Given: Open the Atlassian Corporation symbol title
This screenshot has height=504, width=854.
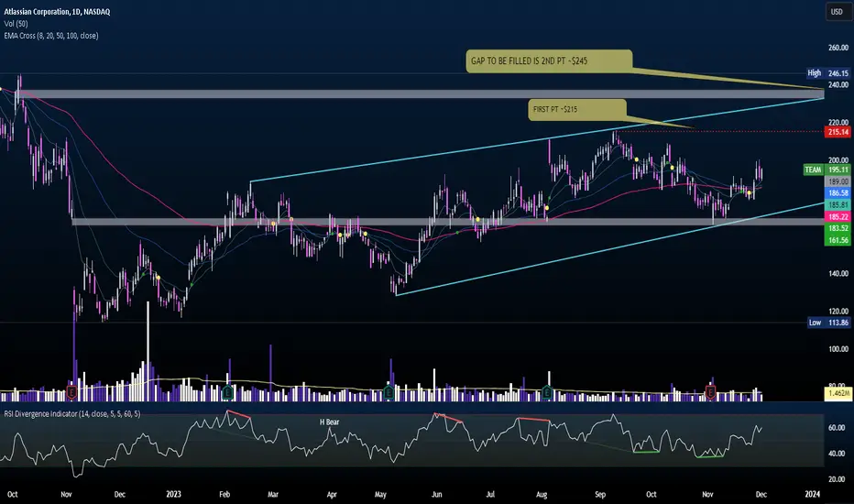Looking at the screenshot, I should (57, 11).
